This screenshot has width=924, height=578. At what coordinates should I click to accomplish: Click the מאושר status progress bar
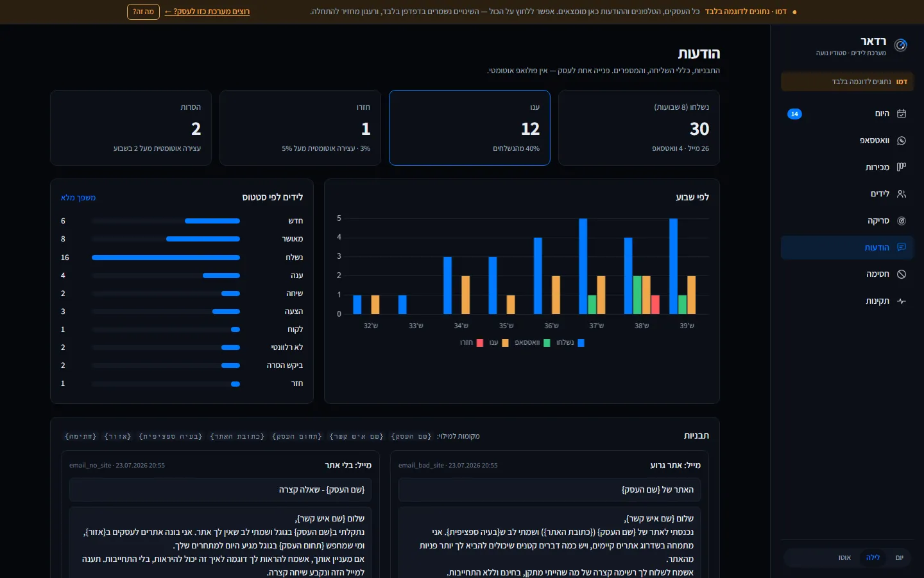pyautogui.click(x=166, y=239)
